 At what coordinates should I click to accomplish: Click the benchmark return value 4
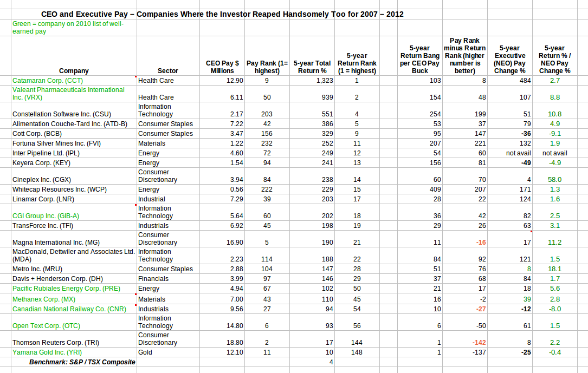point(331,362)
